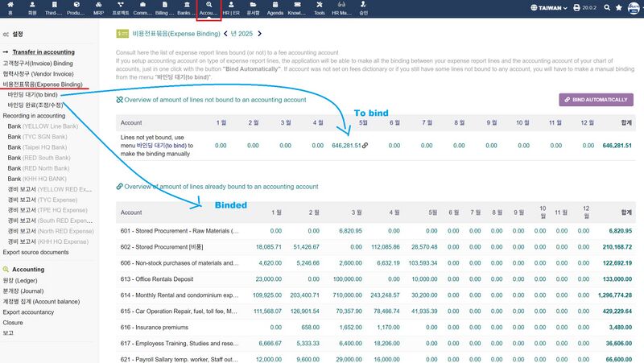Open the Agenda module icon
This screenshot has width=644, height=363.
click(274, 9)
